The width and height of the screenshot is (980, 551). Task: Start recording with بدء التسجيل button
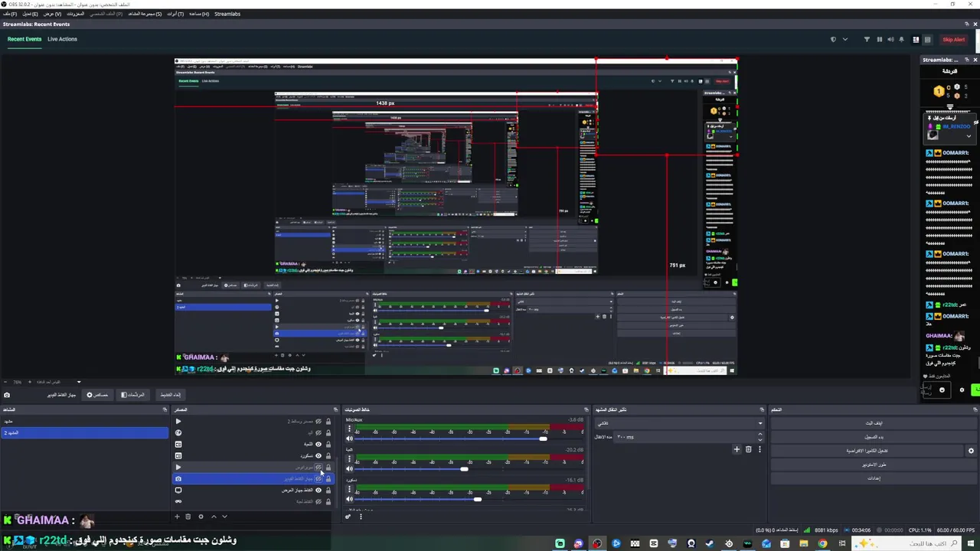pyautogui.click(x=874, y=437)
